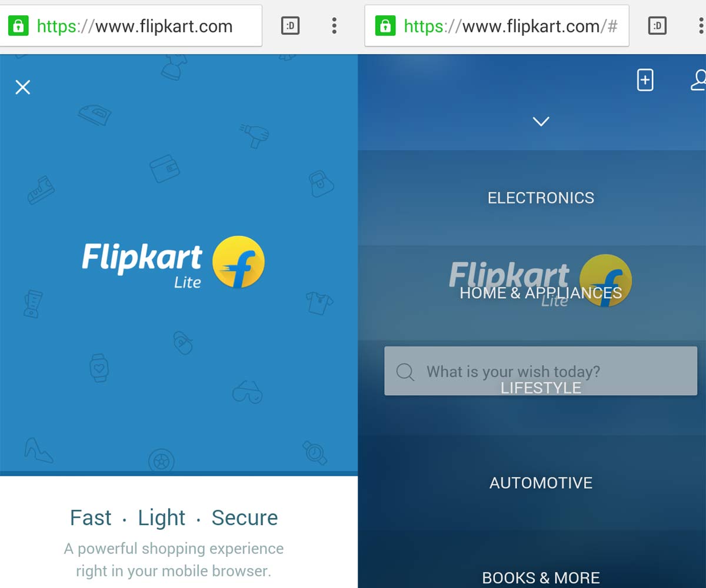Select Home & Appliances category
This screenshot has width=706, height=588.
(x=541, y=293)
